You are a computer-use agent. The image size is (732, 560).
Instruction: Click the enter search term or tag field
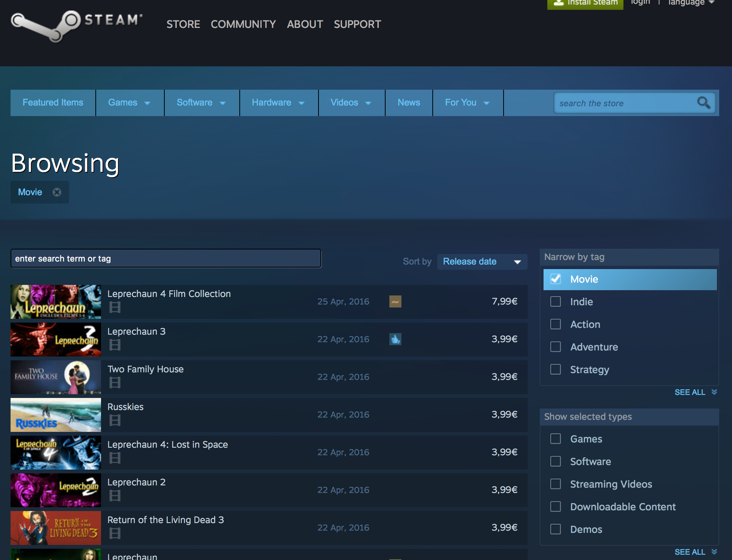[166, 259]
